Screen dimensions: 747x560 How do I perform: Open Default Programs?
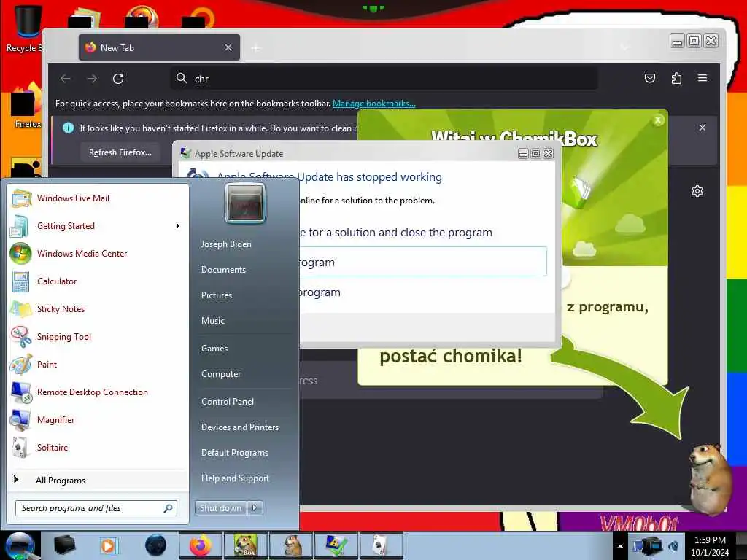(234, 453)
